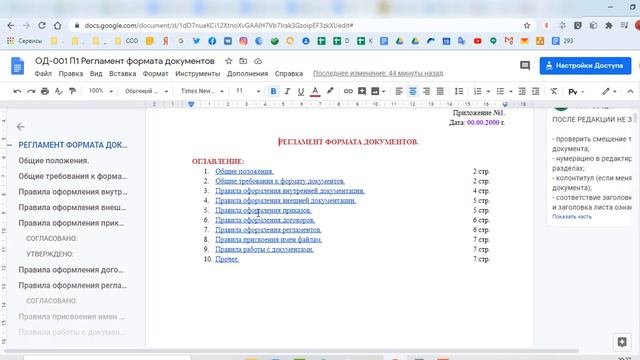The image size is (640, 360).
Task: Go to outline item Общие положения
Action: coord(54,160)
